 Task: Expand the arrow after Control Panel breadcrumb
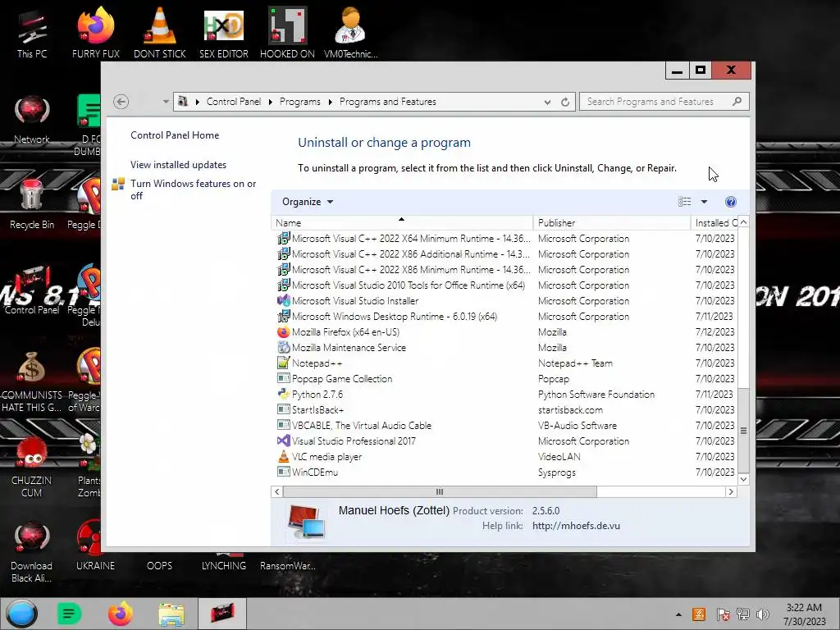[270, 102]
